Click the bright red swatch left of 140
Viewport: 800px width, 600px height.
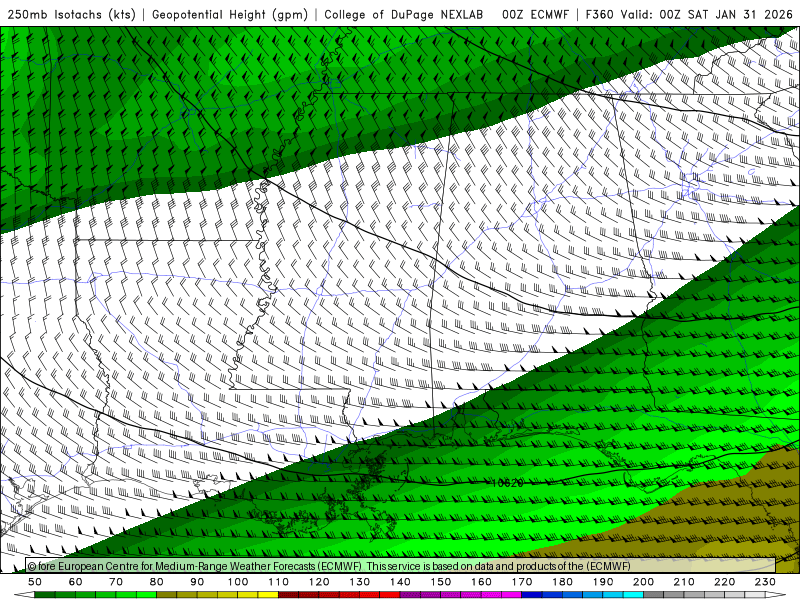click(x=390, y=595)
